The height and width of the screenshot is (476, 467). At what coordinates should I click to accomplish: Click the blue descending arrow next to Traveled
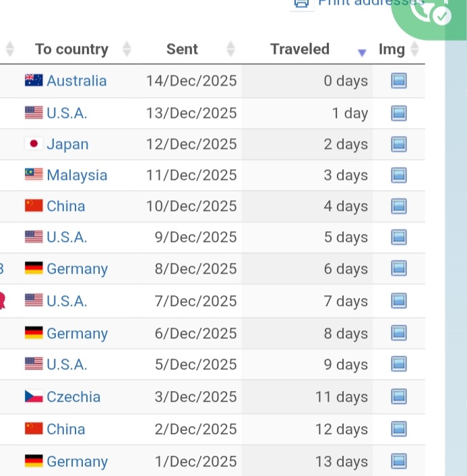(x=362, y=53)
